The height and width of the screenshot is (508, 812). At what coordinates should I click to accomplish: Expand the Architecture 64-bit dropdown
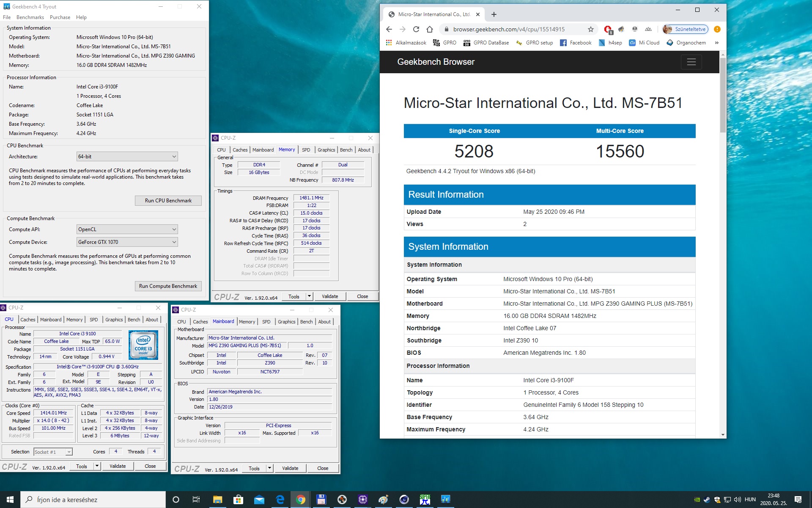click(x=127, y=157)
